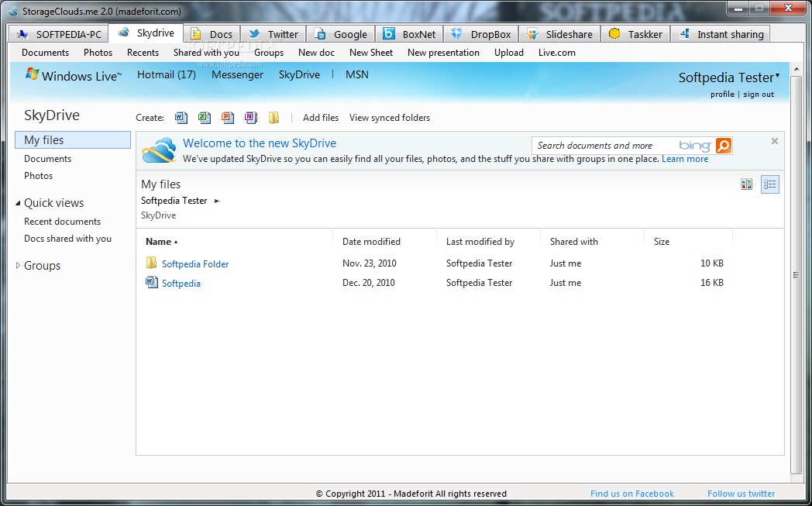Image resolution: width=812 pixels, height=506 pixels.
Task: Open Docs shared with you
Action: (67, 238)
